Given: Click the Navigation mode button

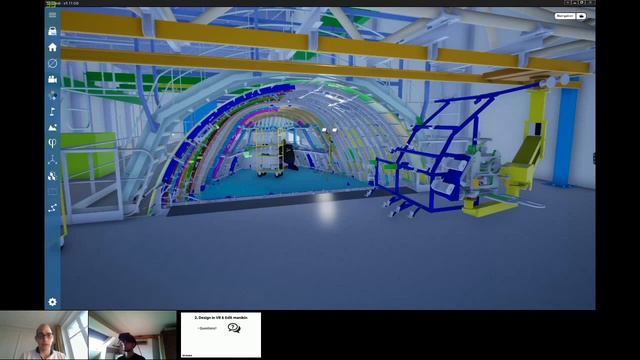Looking at the screenshot, I should pyautogui.click(x=565, y=16).
